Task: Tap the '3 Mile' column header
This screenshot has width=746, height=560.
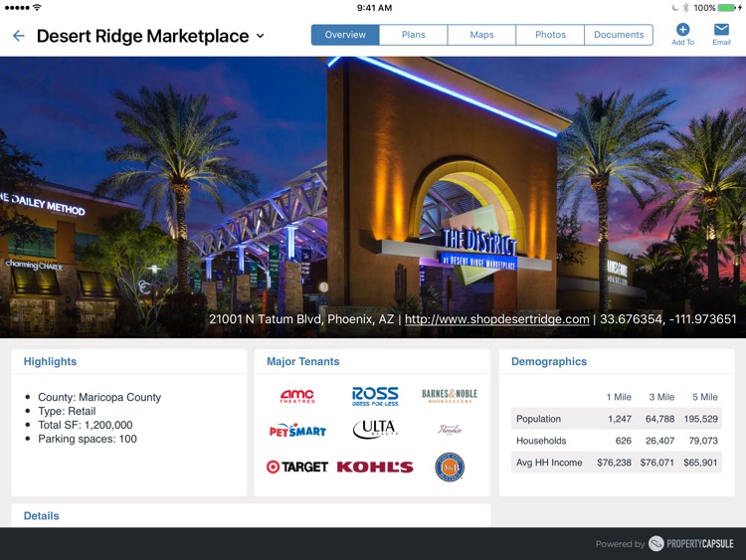Action: (661, 397)
